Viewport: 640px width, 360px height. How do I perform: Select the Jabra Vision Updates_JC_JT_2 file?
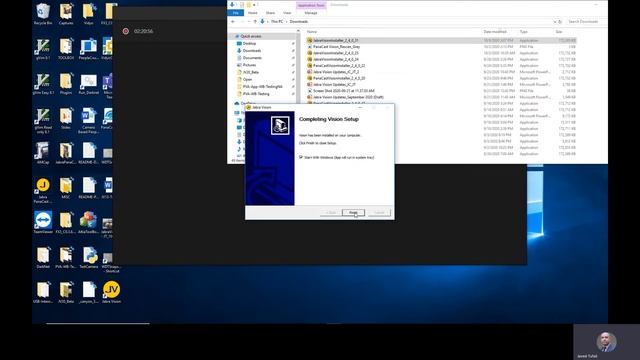pos(336,72)
